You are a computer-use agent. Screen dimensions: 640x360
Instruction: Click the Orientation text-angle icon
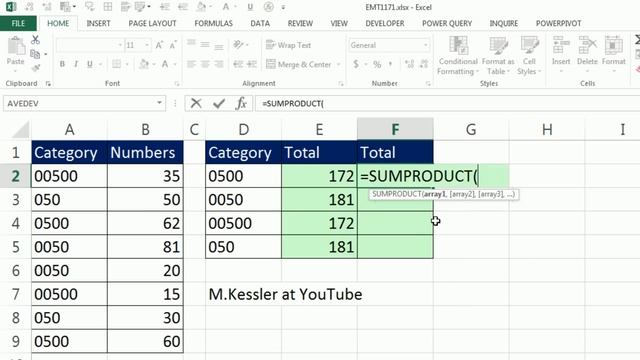click(x=239, y=44)
